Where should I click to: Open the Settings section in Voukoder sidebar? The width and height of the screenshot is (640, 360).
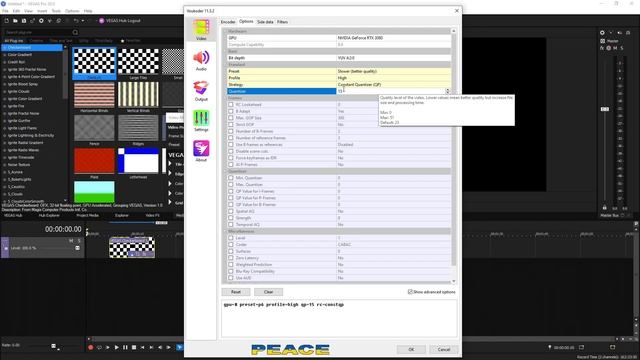[x=201, y=121]
